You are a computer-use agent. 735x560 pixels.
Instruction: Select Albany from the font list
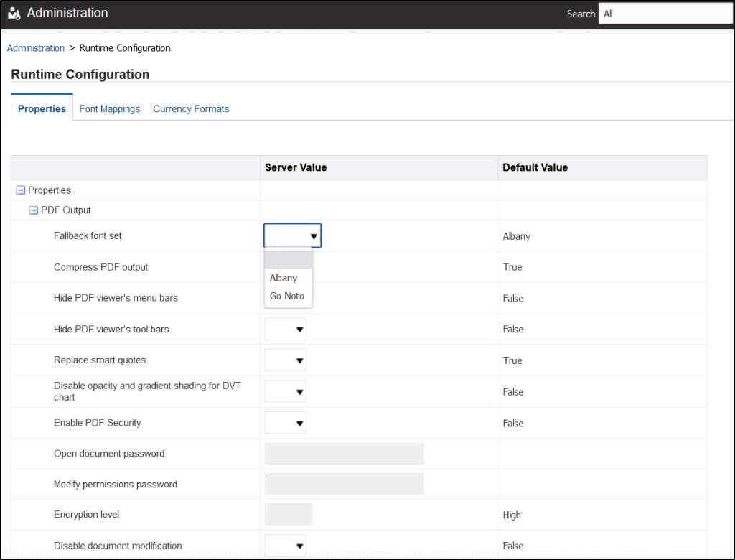pyautogui.click(x=284, y=278)
